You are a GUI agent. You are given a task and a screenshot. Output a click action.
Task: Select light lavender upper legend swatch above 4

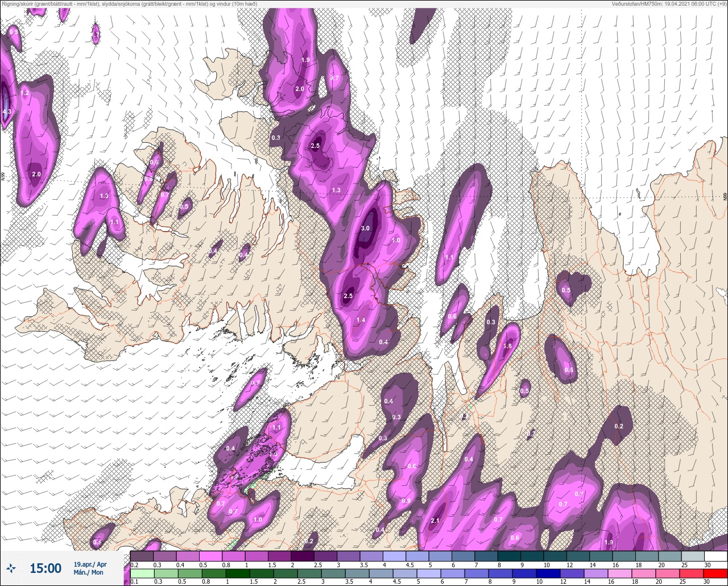[x=394, y=556]
